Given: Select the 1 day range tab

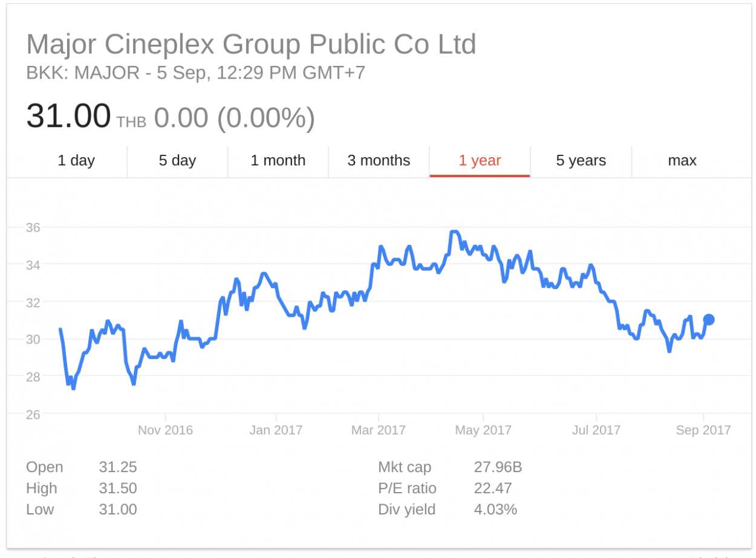Looking at the screenshot, I should (x=76, y=161).
